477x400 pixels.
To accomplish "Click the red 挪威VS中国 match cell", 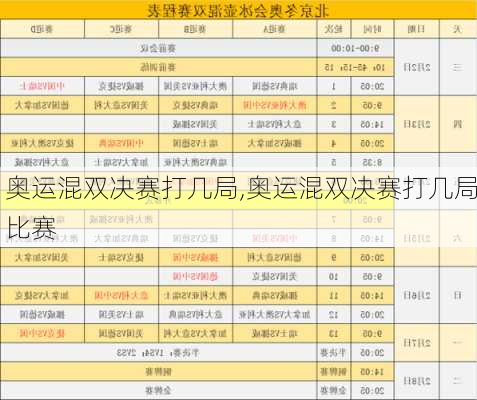I will click(195, 257).
